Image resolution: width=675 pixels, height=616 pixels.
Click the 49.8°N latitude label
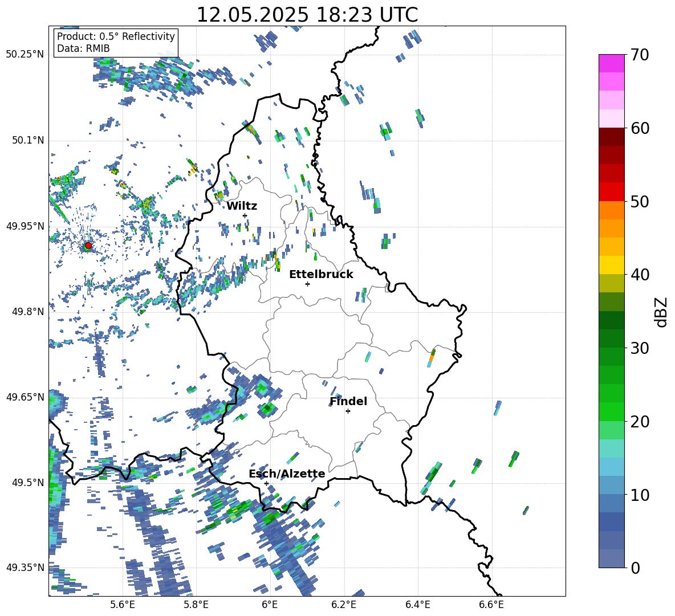tap(28, 312)
